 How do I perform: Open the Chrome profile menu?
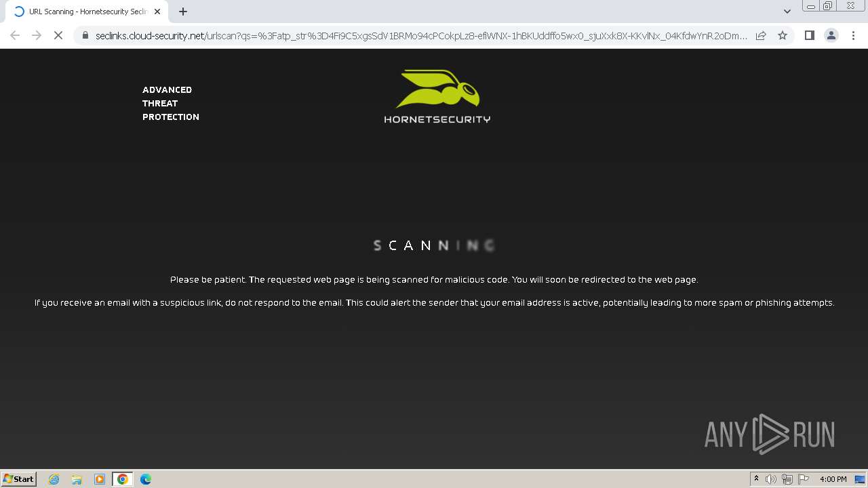pyautogui.click(x=831, y=35)
